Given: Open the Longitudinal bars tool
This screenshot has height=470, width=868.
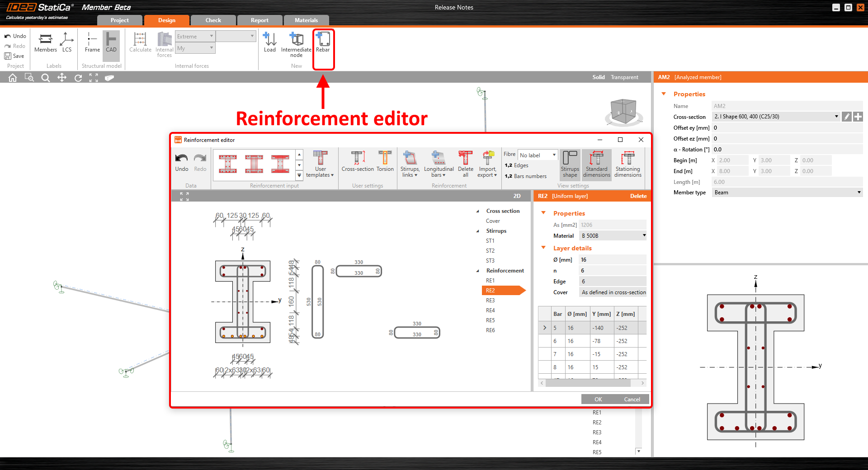Looking at the screenshot, I should coord(439,164).
